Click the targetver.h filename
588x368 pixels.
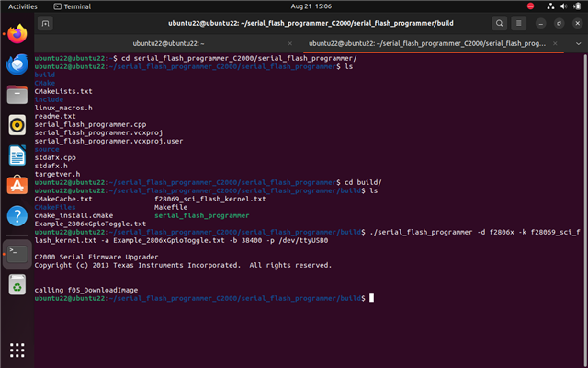pos(57,174)
